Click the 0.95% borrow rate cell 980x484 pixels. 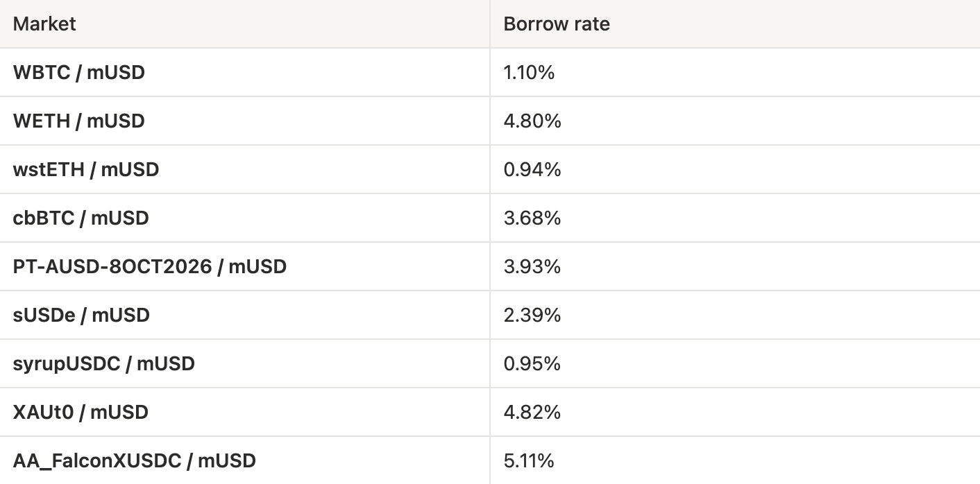click(735, 363)
